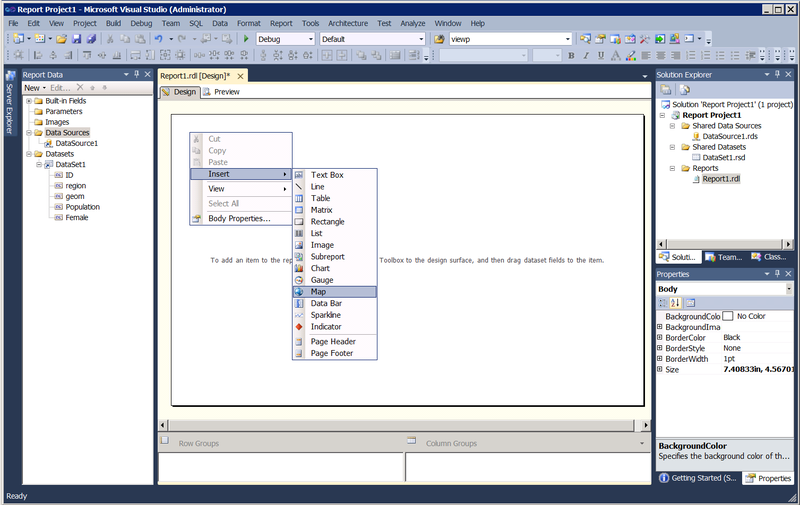Open the viewp find combo box dropdown
This screenshot has height=505, width=800.
point(567,39)
